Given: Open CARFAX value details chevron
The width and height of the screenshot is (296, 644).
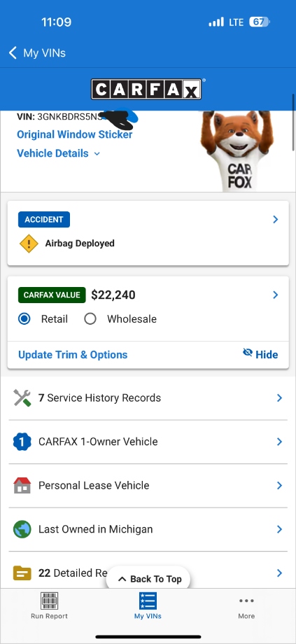Looking at the screenshot, I should pos(276,295).
